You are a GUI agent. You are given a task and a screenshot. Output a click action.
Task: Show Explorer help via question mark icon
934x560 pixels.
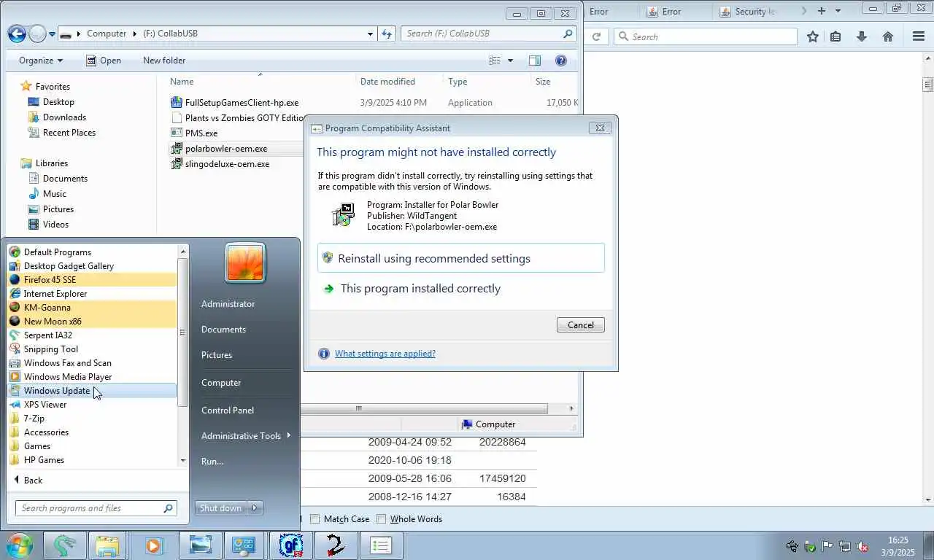coord(560,61)
